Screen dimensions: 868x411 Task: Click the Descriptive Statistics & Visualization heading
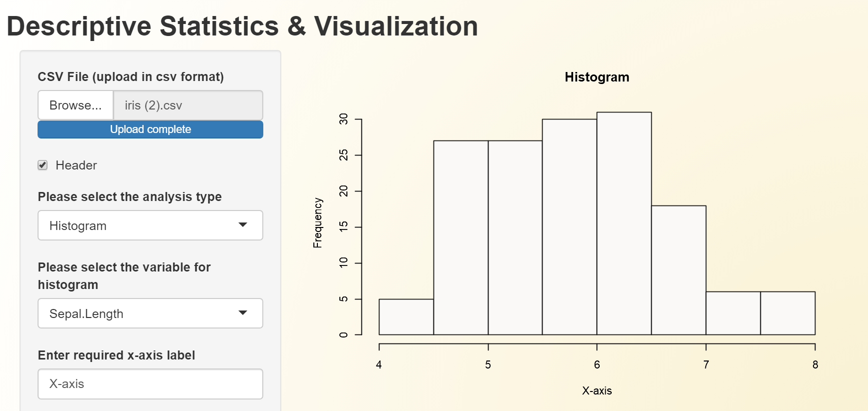pyautogui.click(x=242, y=26)
